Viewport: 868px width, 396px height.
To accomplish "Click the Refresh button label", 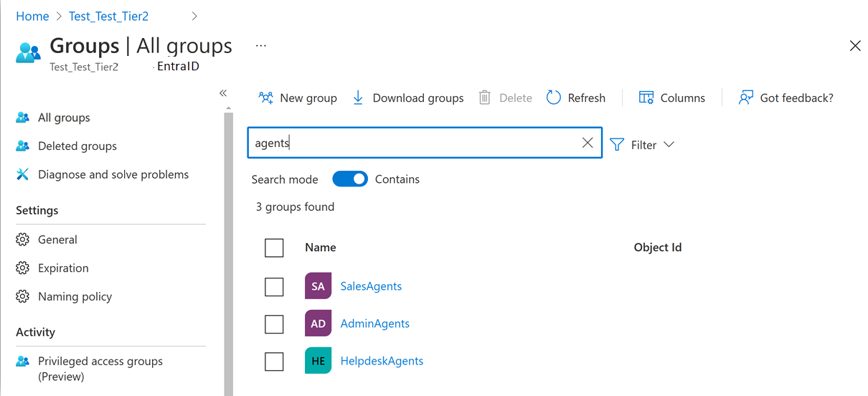I will coord(587,98).
